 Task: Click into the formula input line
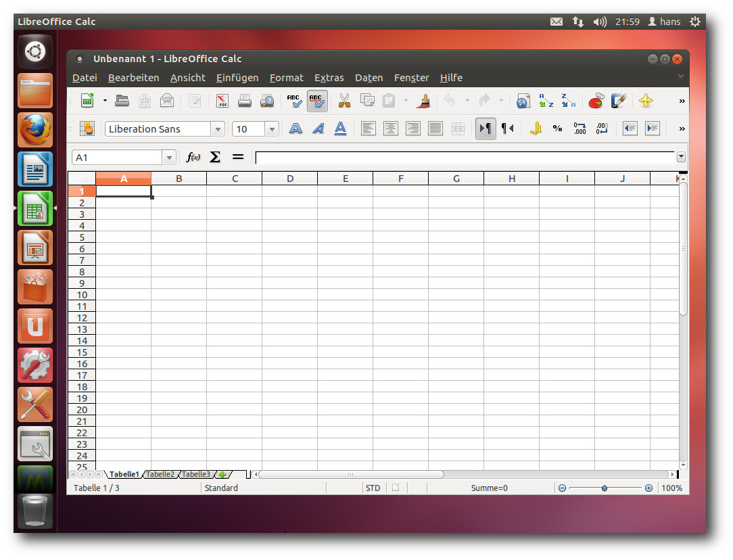[x=464, y=158]
